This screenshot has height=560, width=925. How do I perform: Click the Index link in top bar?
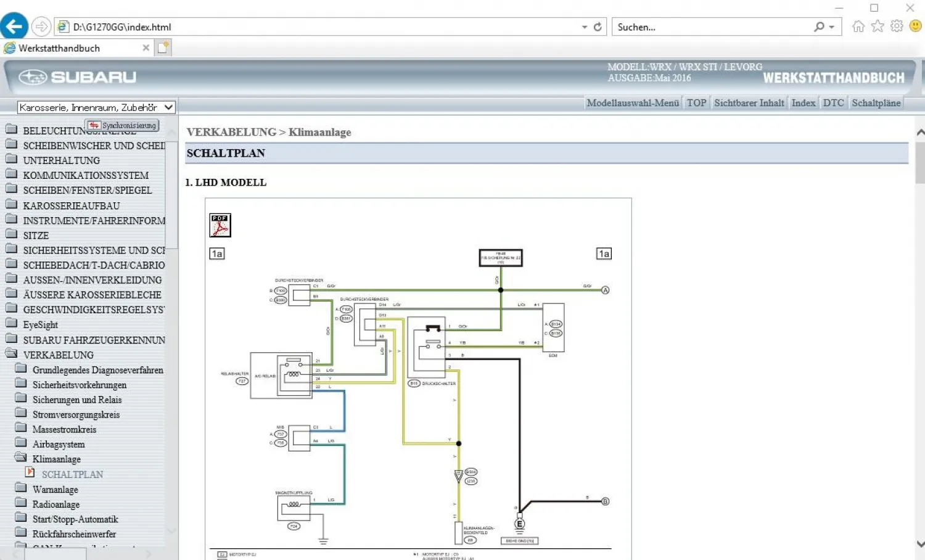point(803,103)
